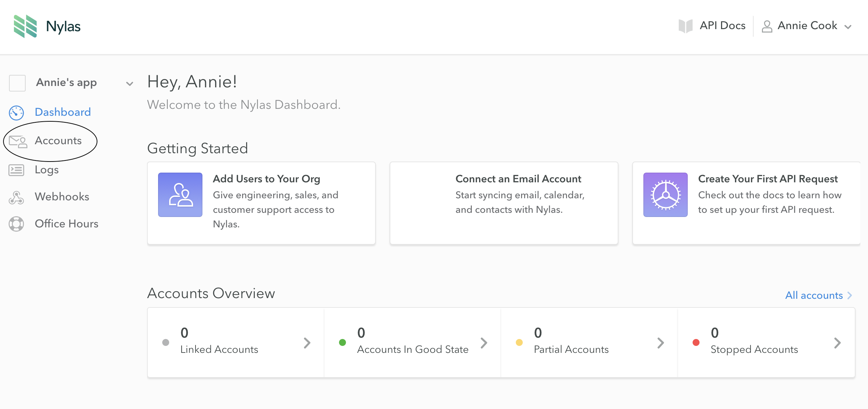Viewport: 868px width, 409px height.
Task: Click the Annie Cook user profile icon
Action: [767, 26]
